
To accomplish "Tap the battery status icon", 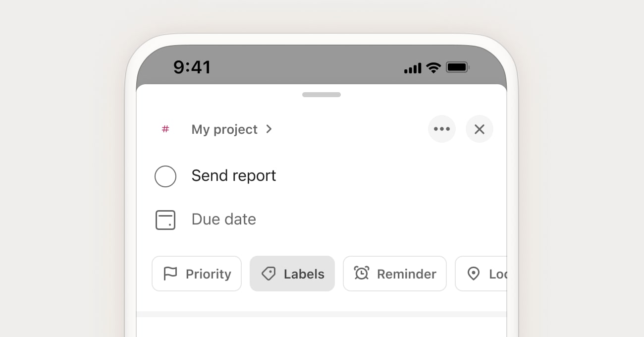I will tap(457, 67).
